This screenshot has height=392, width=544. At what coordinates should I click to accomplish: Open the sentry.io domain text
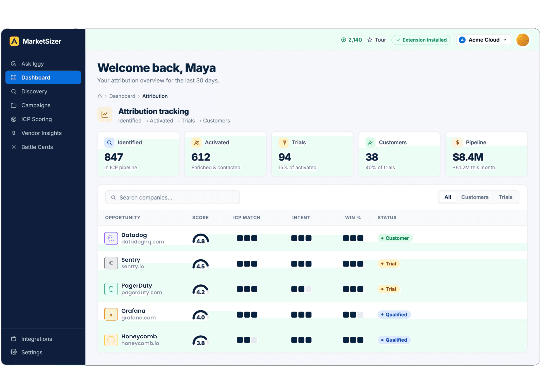tap(133, 266)
